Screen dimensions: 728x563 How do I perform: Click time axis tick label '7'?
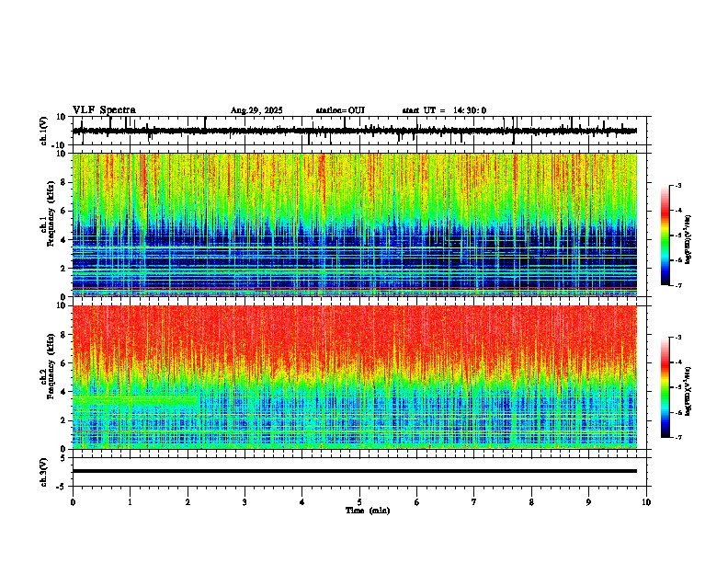(474, 502)
